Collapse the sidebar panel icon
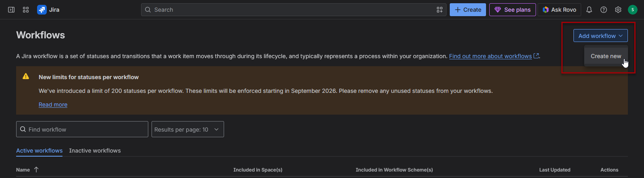Viewport: 644px width, 178px height. 11,10
